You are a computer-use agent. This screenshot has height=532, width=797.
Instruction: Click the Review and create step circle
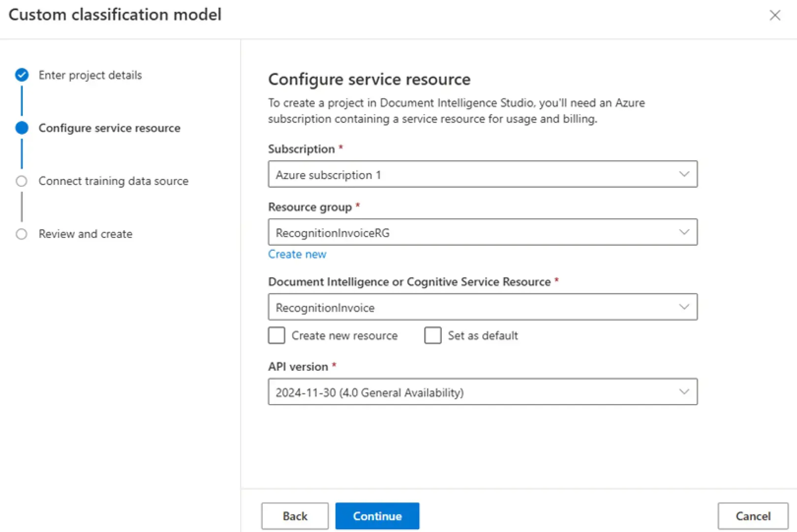[22, 234]
